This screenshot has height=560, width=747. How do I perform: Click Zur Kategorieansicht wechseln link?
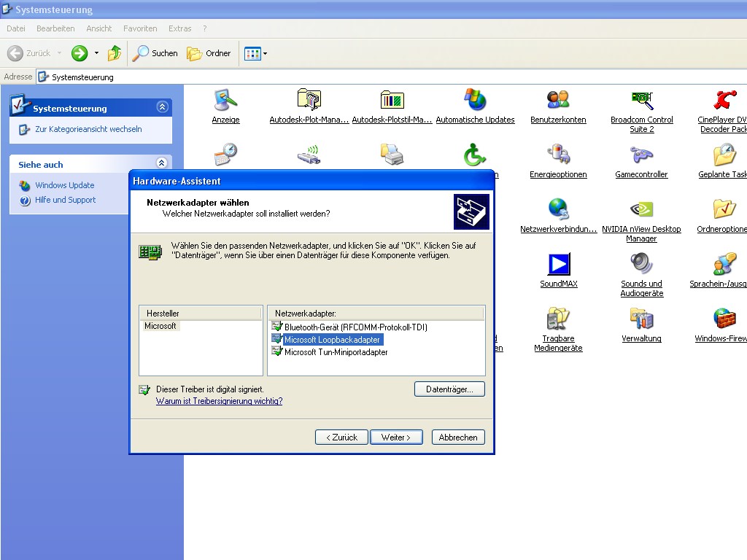tap(88, 129)
